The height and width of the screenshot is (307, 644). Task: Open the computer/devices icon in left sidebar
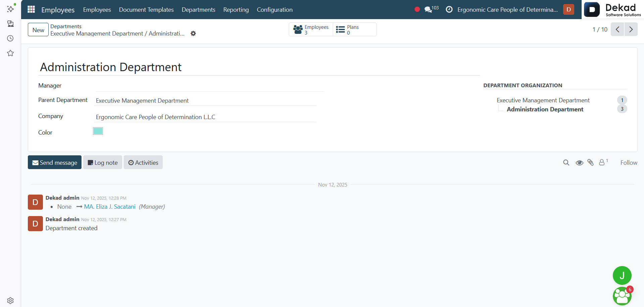pos(10,24)
